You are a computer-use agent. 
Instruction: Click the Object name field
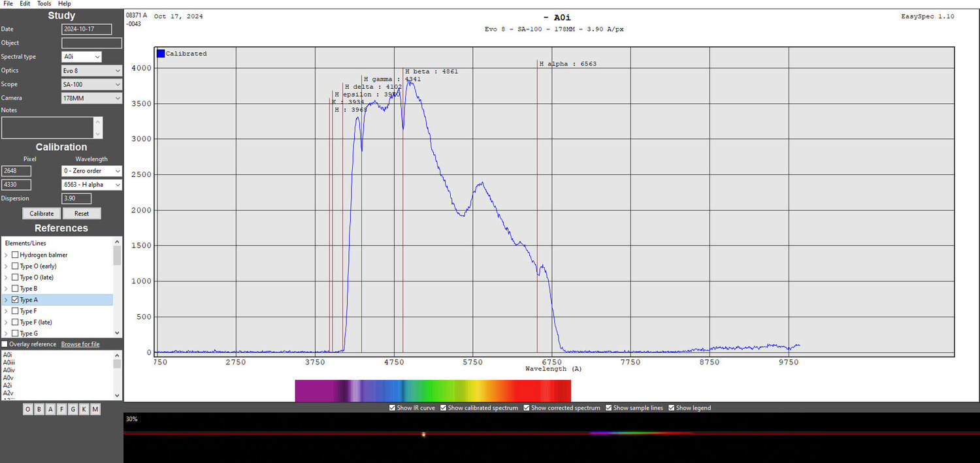(x=91, y=43)
